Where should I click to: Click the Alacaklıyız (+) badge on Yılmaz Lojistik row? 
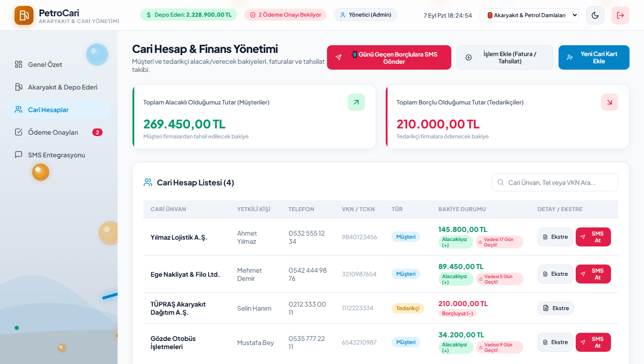[456, 242]
